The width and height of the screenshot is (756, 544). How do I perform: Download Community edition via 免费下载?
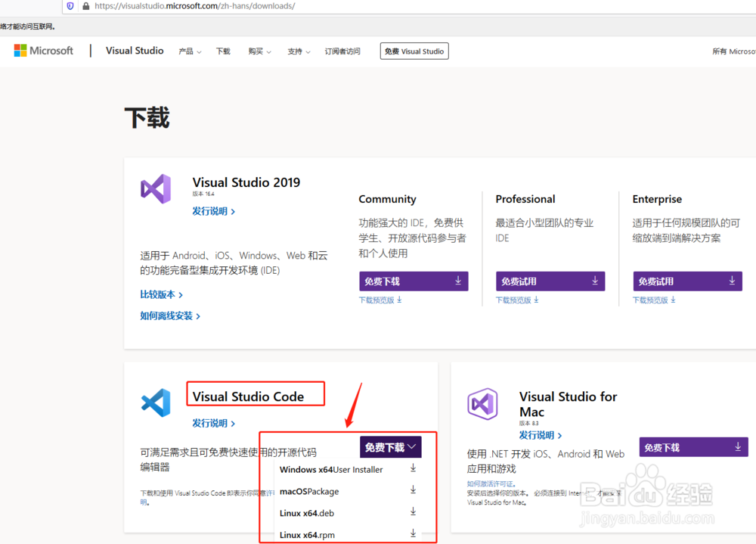coord(414,281)
